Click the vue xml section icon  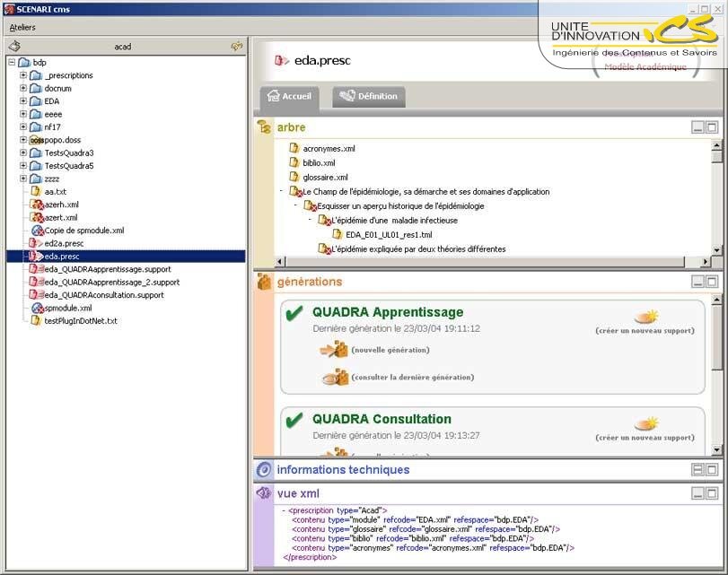tap(264, 492)
